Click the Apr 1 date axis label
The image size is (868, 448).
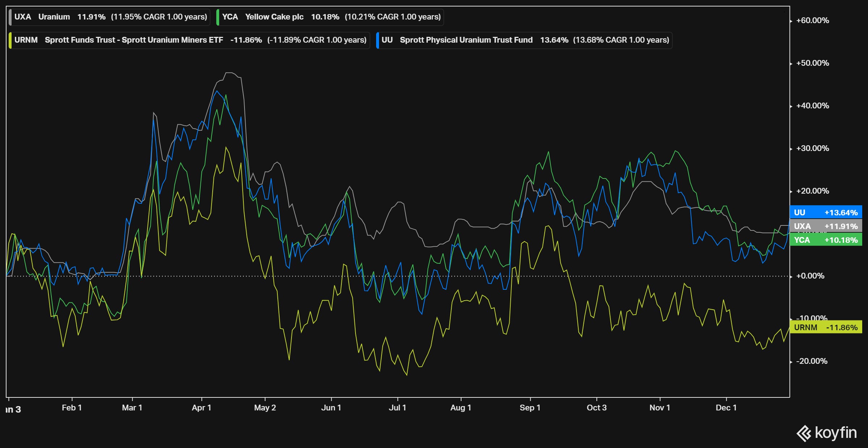pos(201,408)
